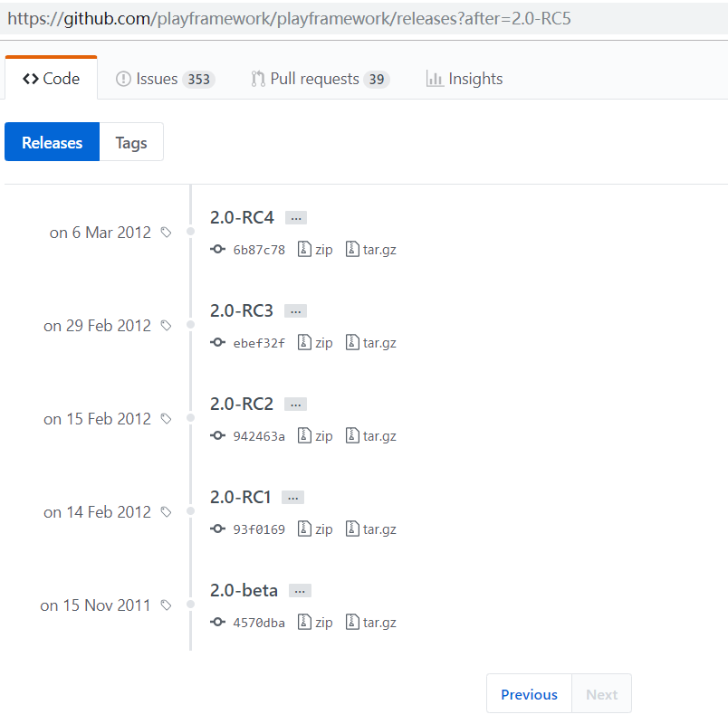Download zip for 2.0-RC2

click(x=315, y=436)
